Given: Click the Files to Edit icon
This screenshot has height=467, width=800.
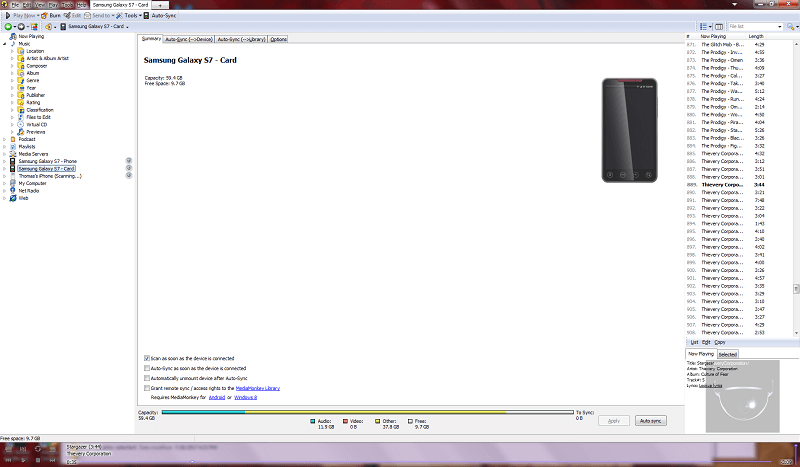Looking at the screenshot, I should pos(21,117).
